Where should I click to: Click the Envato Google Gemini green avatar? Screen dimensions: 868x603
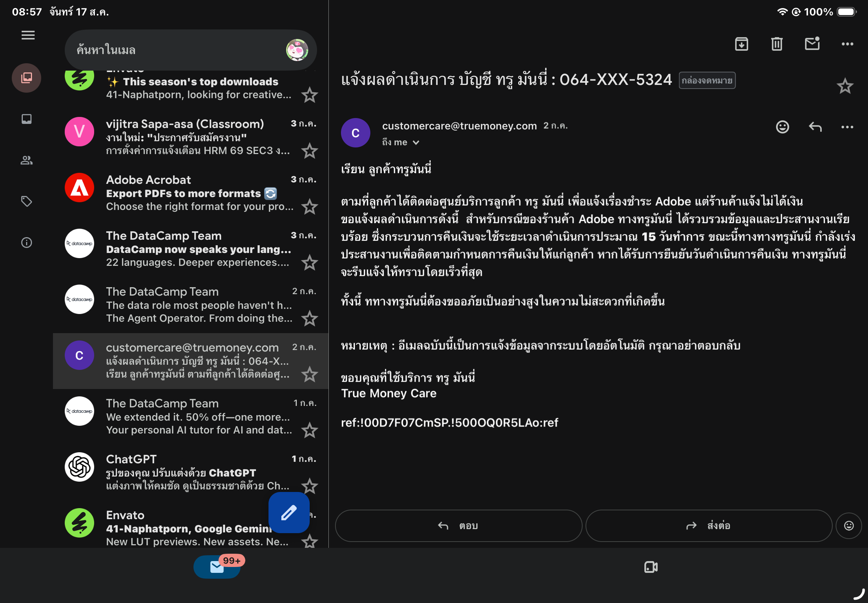(79, 523)
